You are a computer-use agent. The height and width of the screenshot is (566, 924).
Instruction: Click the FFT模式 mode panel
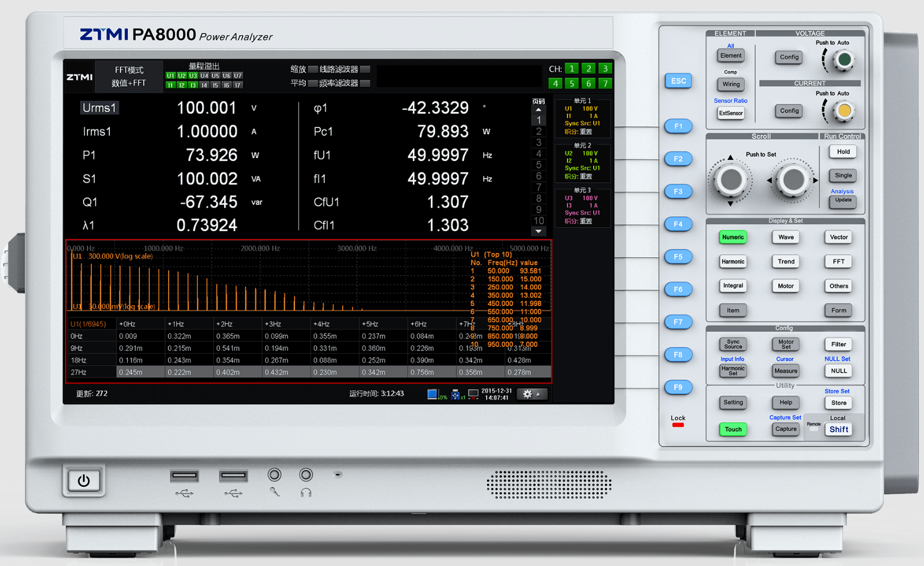pyautogui.click(x=129, y=76)
